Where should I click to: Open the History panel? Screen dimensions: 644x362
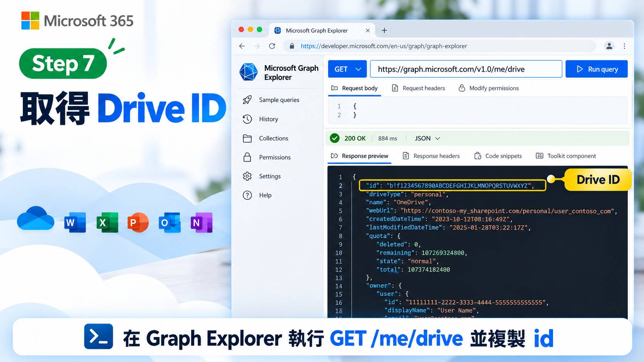point(260,119)
